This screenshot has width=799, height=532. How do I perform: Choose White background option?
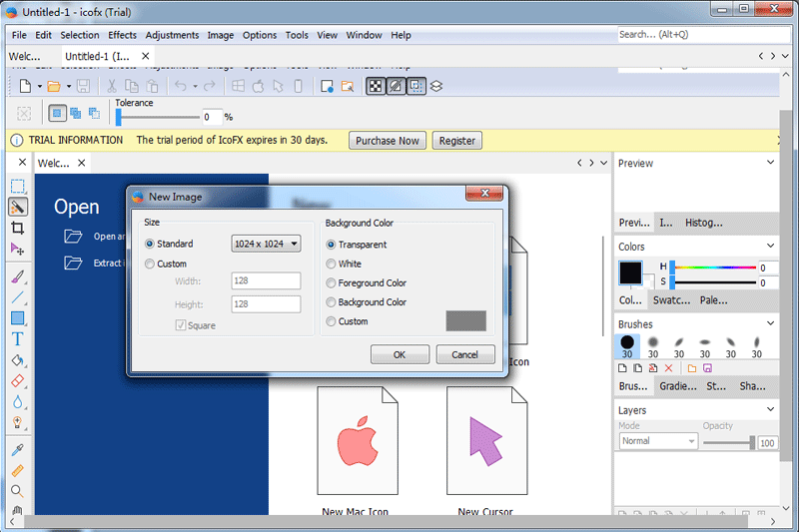pos(331,264)
